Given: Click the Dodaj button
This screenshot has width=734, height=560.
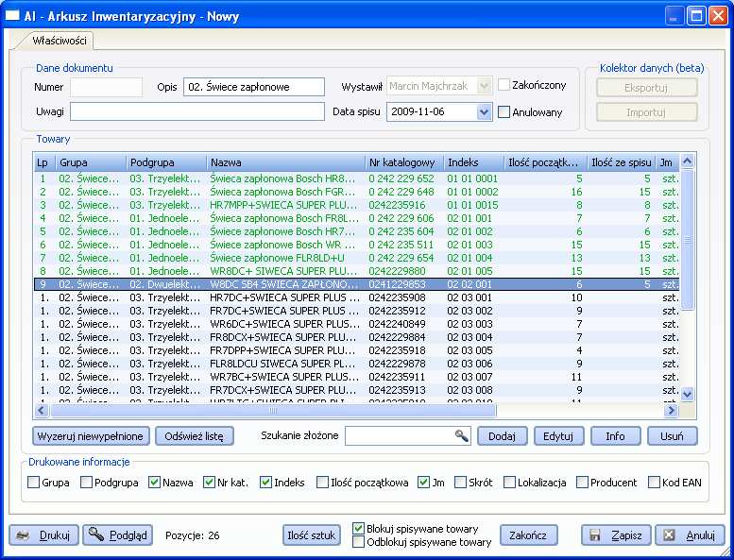Looking at the screenshot, I should pos(502,436).
